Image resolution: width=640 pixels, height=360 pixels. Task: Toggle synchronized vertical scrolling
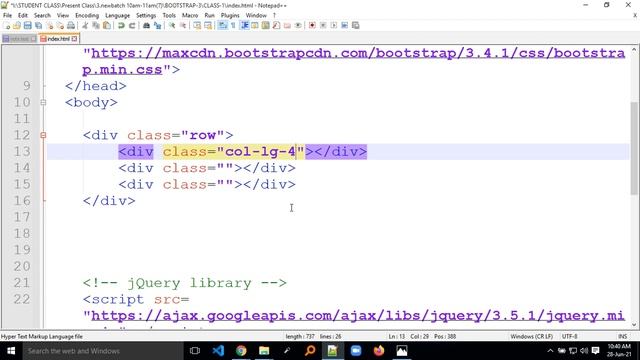pos(197,25)
